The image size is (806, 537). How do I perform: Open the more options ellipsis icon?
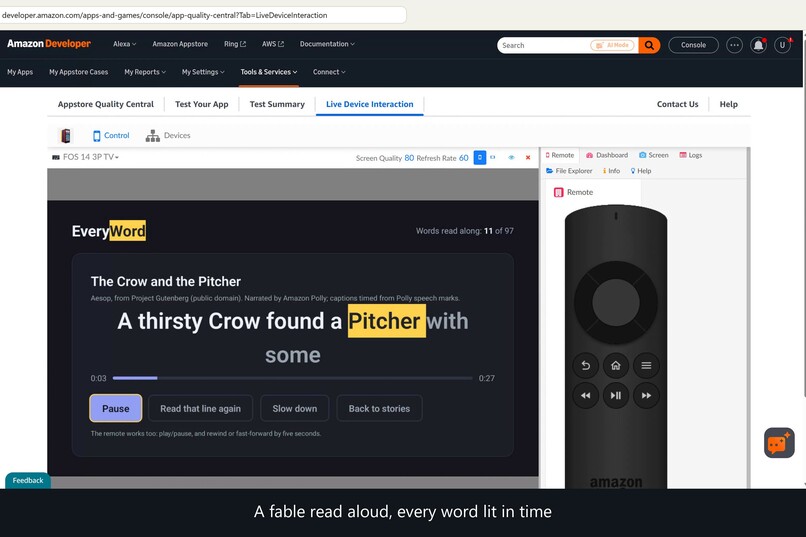[734, 45]
